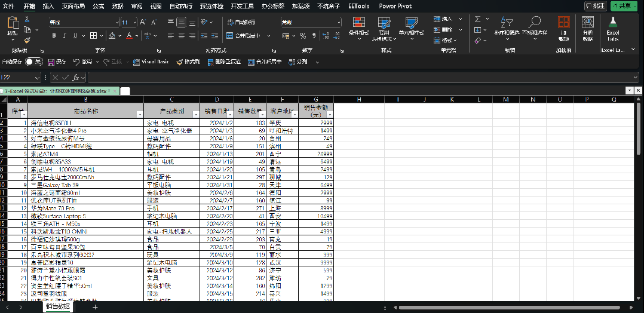Expand the Insert cells dropdown arrow
The image size is (644, 313).
point(461,19)
